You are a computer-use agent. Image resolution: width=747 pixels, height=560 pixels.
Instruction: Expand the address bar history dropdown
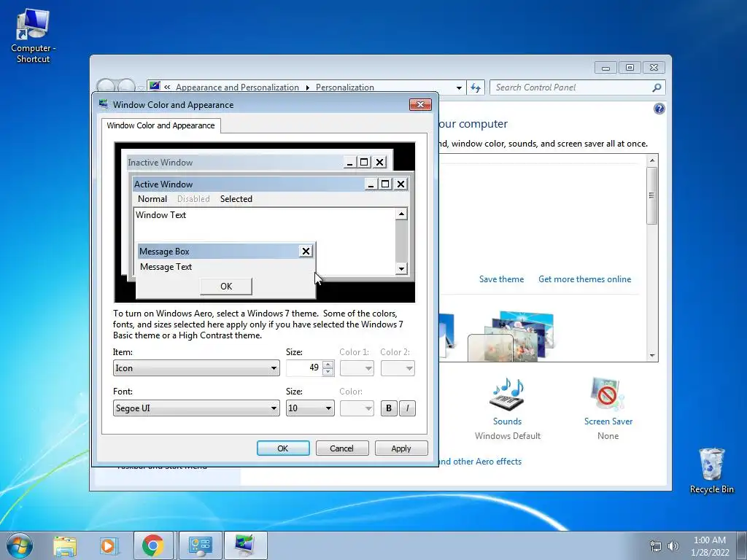pos(459,87)
